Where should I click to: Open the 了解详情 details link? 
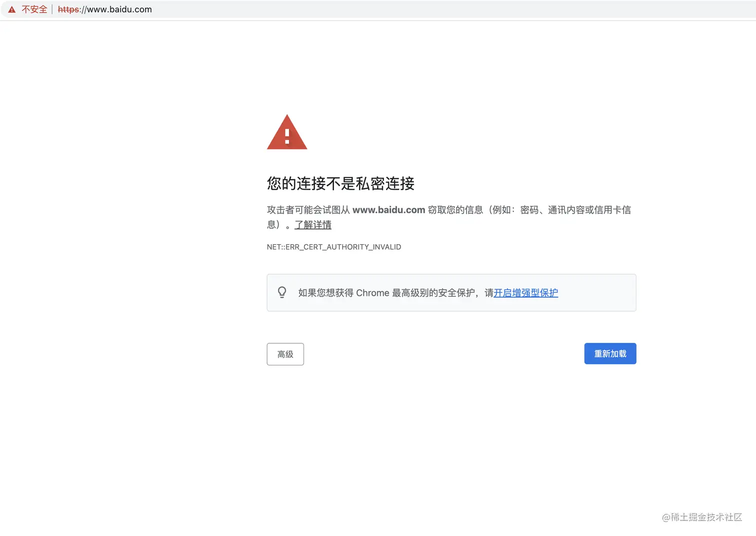click(313, 225)
